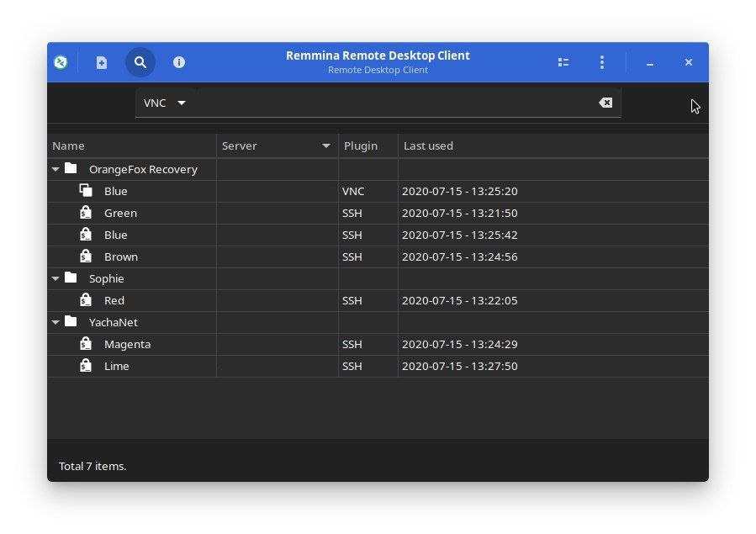Click timestamp 2020-07-15 - 13:25:42
Image resolution: width=756 pixels, height=534 pixels.
coord(459,235)
